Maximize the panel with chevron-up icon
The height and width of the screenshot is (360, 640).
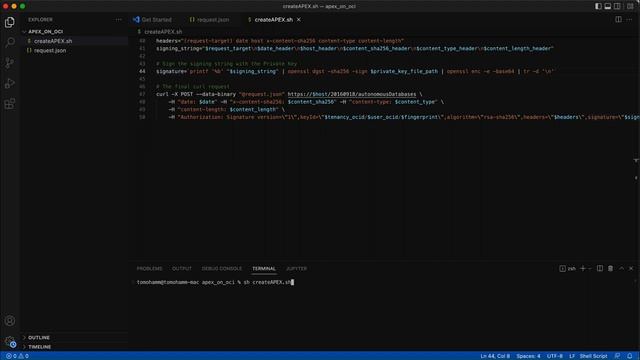click(621, 268)
